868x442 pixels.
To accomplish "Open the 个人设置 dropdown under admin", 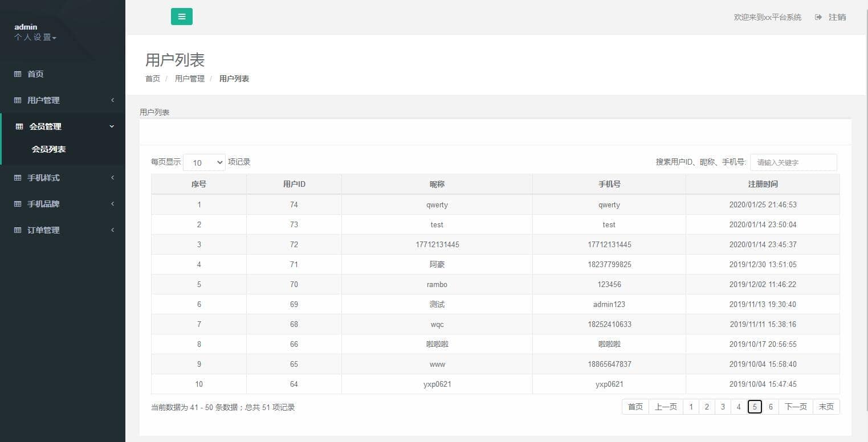I will pyautogui.click(x=35, y=38).
